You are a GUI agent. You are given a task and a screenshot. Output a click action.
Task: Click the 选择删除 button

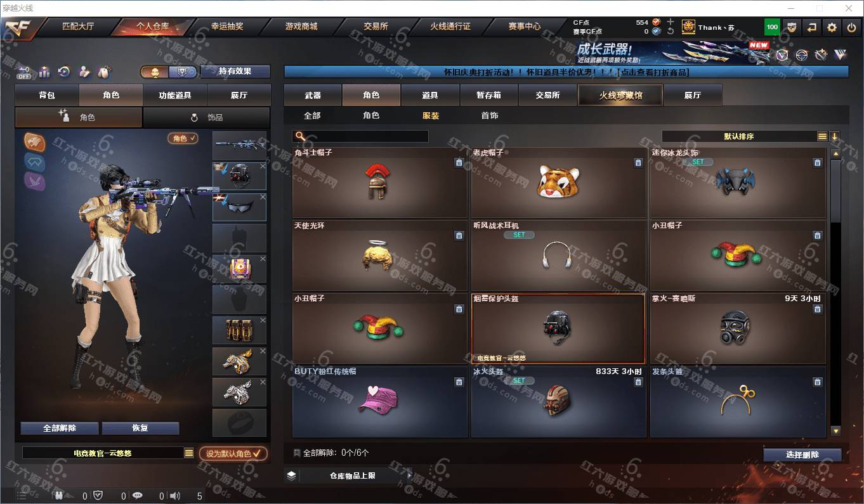802,455
